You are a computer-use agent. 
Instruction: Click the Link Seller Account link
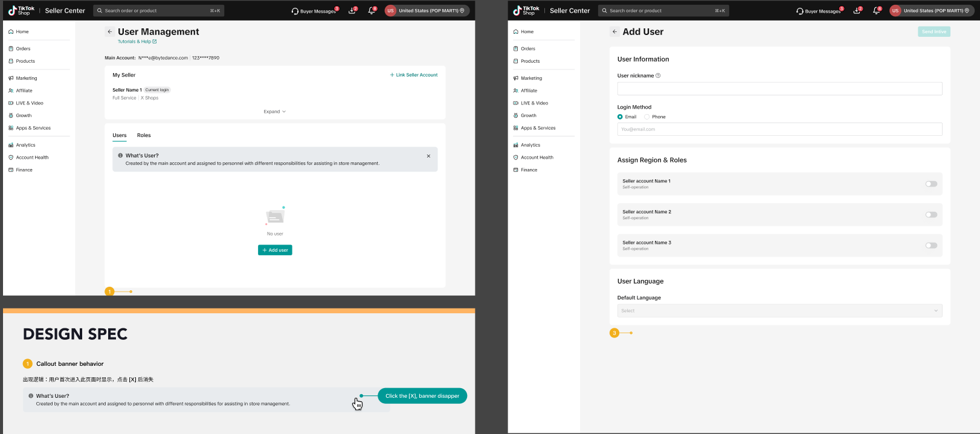[x=414, y=75]
